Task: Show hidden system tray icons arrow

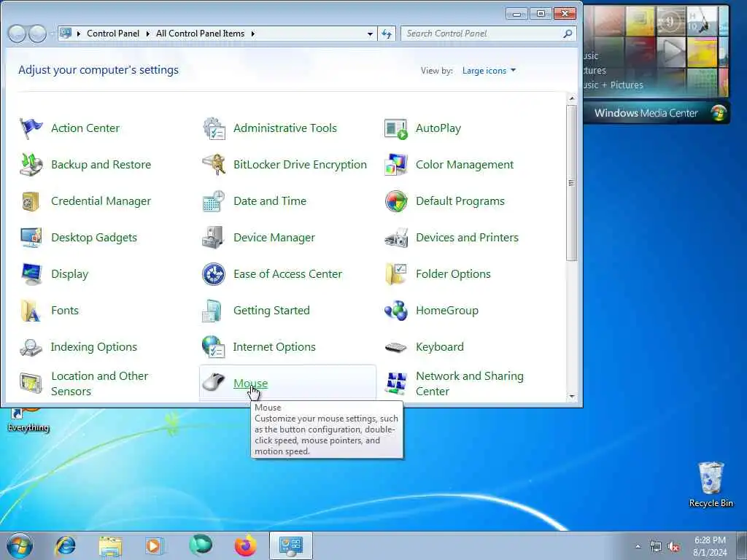Action: click(638, 546)
